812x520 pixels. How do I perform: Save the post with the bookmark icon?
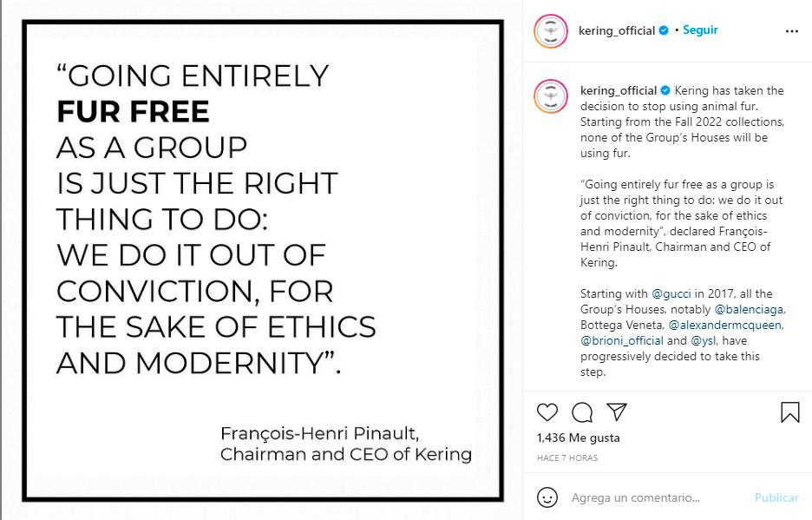(789, 412)
